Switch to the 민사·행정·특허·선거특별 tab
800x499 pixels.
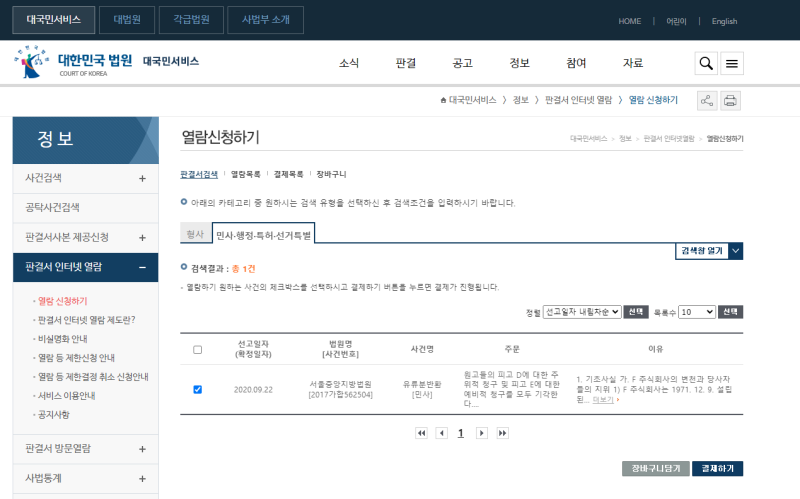[x=263, y=234]
